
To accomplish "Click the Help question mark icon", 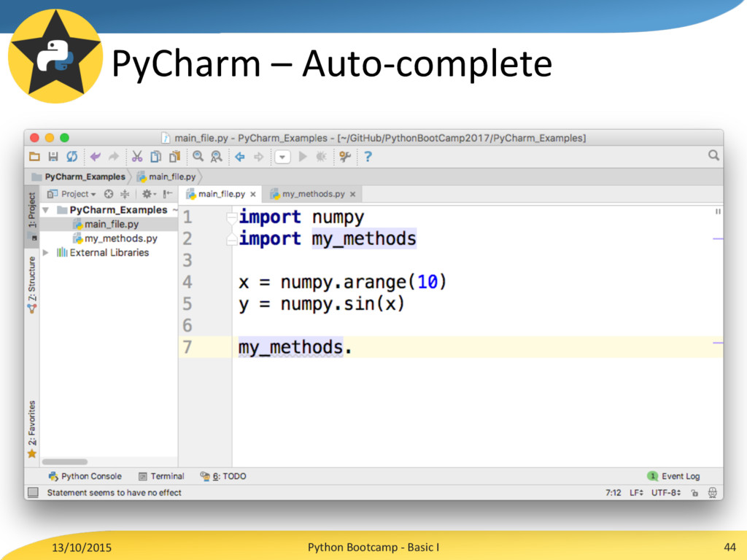I will pyautogui.click(x=368, y=157).
